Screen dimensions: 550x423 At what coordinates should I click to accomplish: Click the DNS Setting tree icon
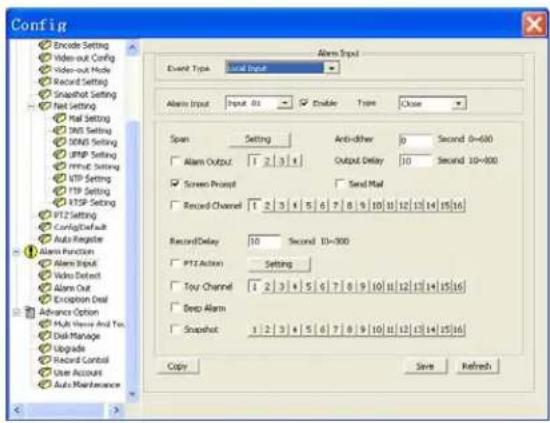(x=60, y=130)
